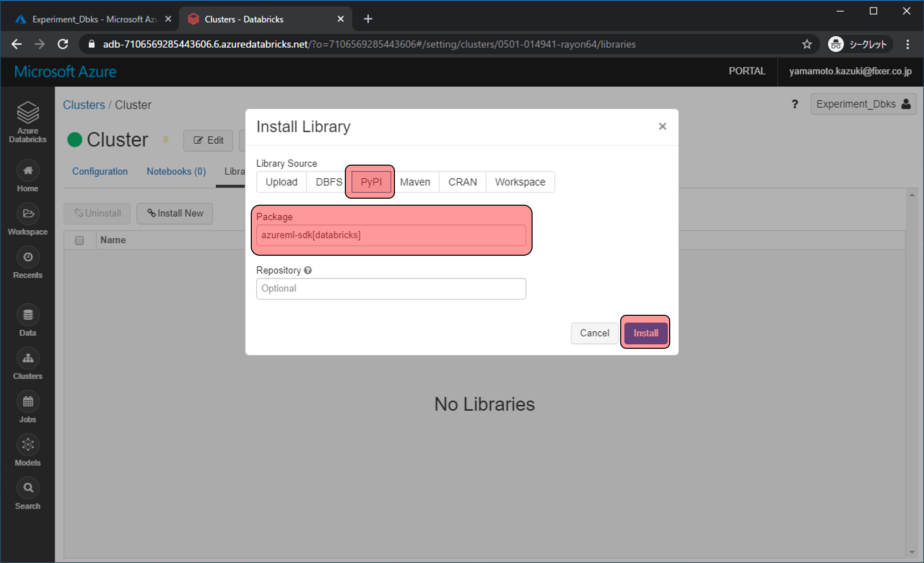This screenshot has height=563, width=924.
Task: Select DBFS library source
Action: pos(329,182)
